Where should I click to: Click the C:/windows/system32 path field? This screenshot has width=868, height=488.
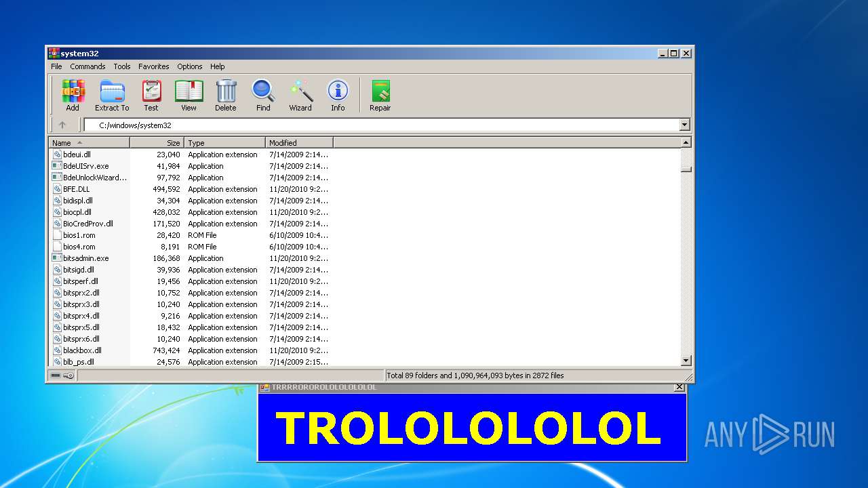pyautogui.click(x=381, y=125)
